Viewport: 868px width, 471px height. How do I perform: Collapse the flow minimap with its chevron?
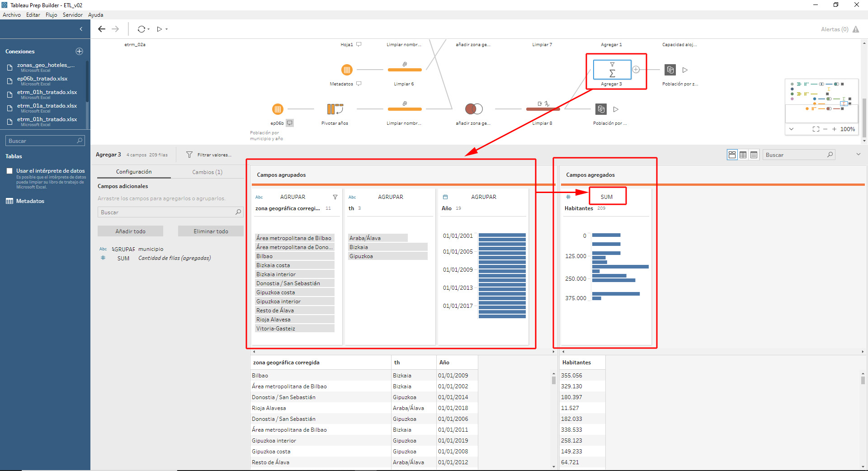[x=792, y=129]
